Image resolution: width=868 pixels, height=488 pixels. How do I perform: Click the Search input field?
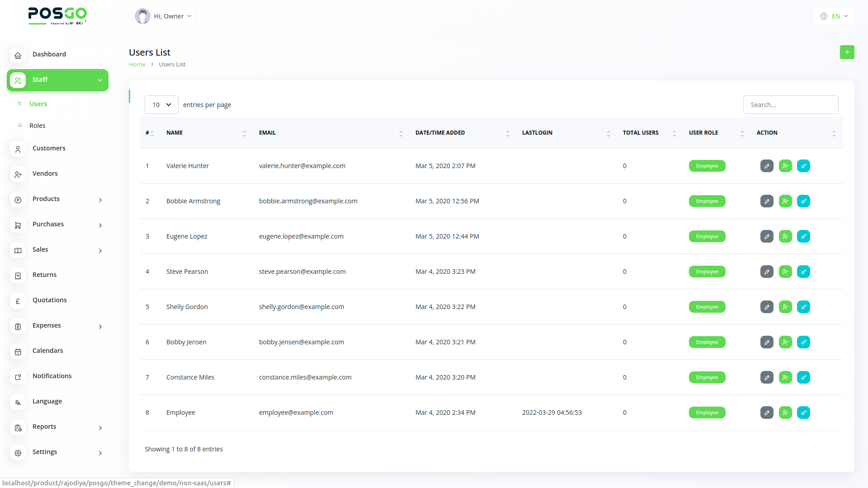[790, 105]
